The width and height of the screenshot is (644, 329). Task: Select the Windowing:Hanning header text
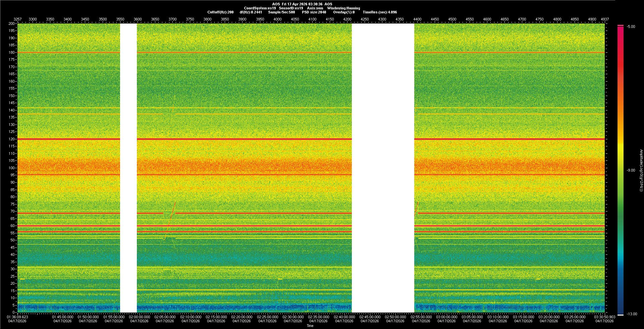[x=343, y=8]
